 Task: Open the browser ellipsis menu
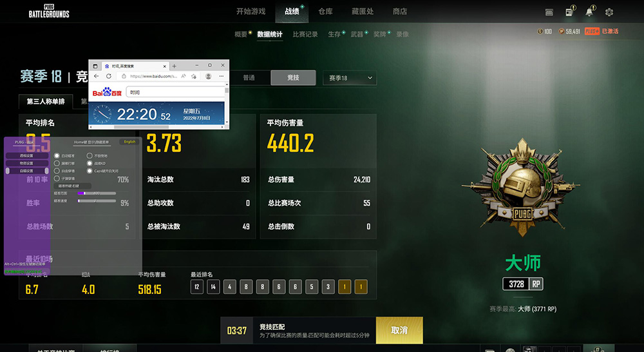point(222,76)
